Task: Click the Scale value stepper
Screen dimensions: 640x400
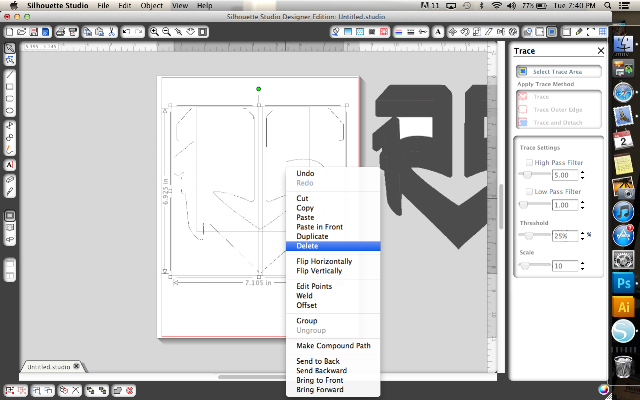Action: click(x=582, y=266)
